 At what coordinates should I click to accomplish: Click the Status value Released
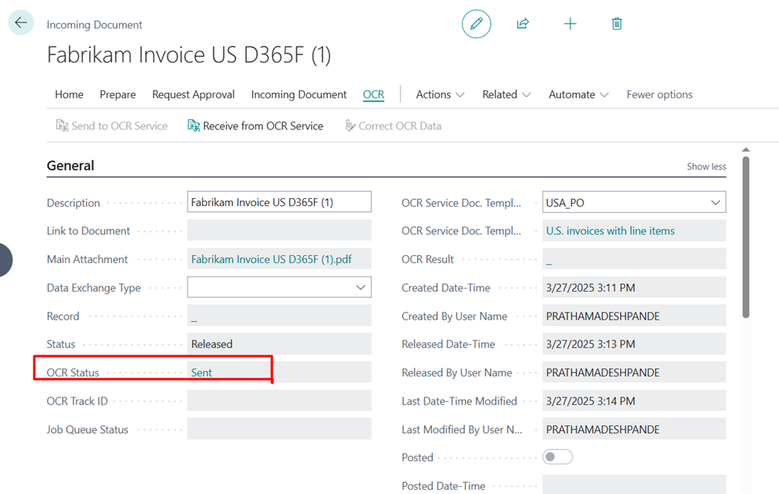click(212, 344)
